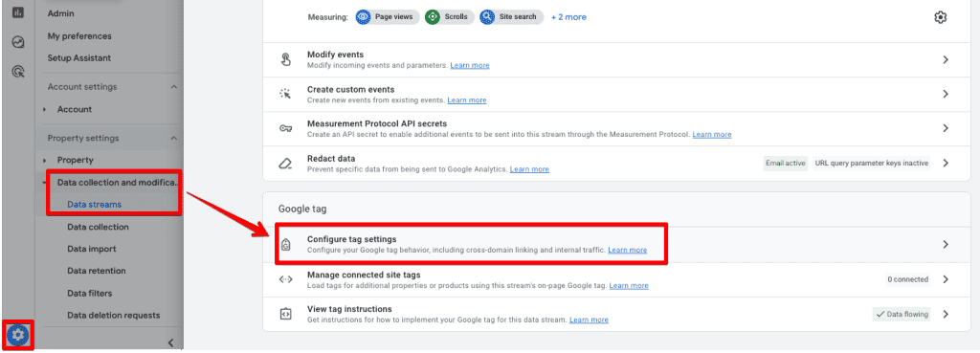
Task: Click the Page views eye icon
Action: pos(364,17)
